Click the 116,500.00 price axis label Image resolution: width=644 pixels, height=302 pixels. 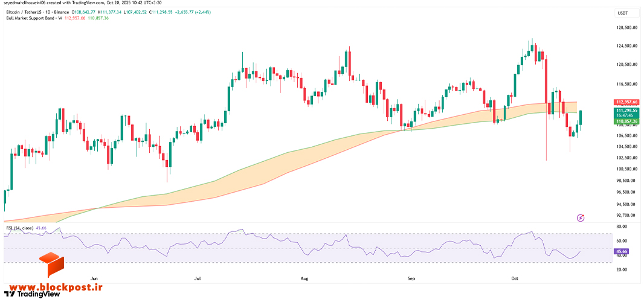[626, 84]
